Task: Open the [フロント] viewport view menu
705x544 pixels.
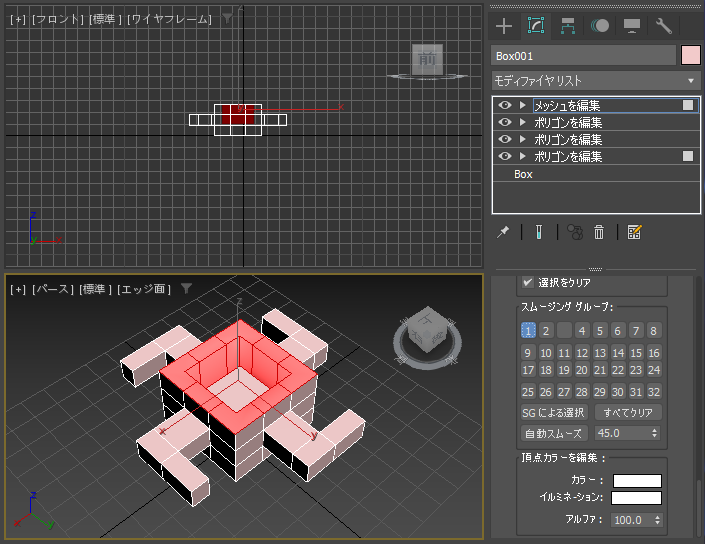Action: pos(58,19)
